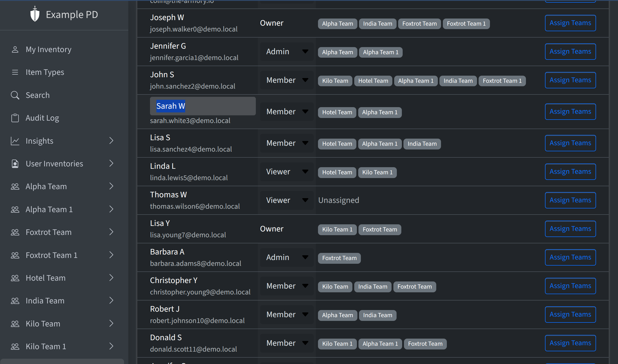Open Christopher Y's Member role dropdown
This screenshot has width=618, height=364.
tap(287, 286)
